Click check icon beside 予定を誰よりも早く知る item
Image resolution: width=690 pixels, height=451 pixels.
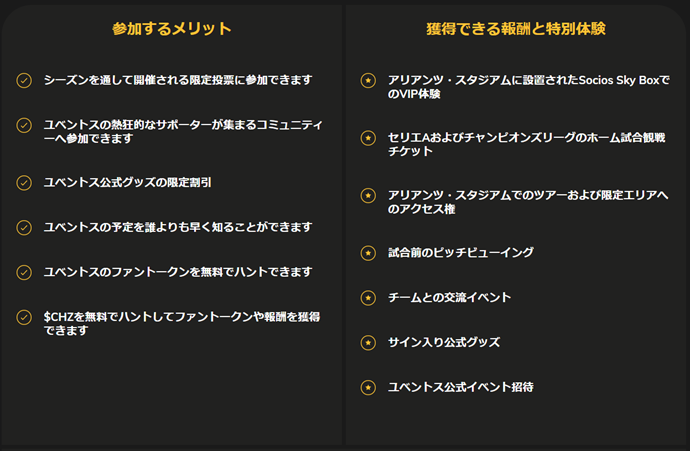24,227
